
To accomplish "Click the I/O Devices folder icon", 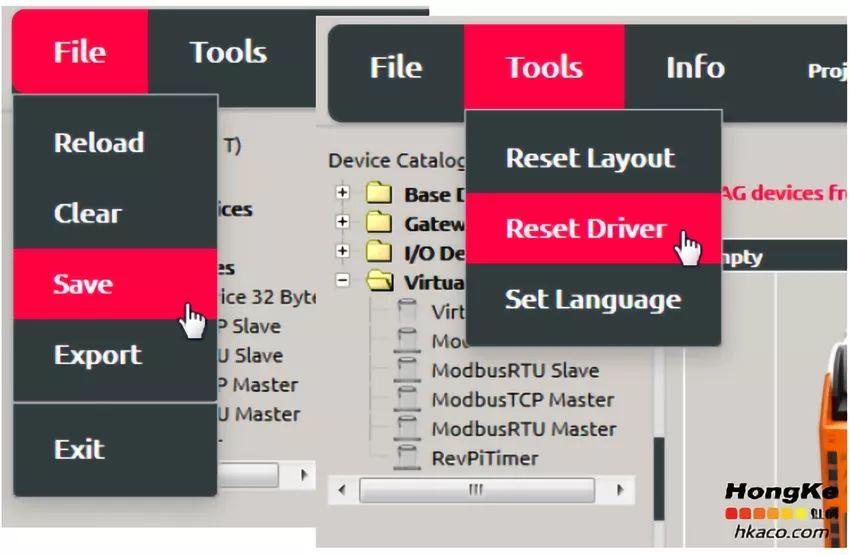I will pos(379,251).
